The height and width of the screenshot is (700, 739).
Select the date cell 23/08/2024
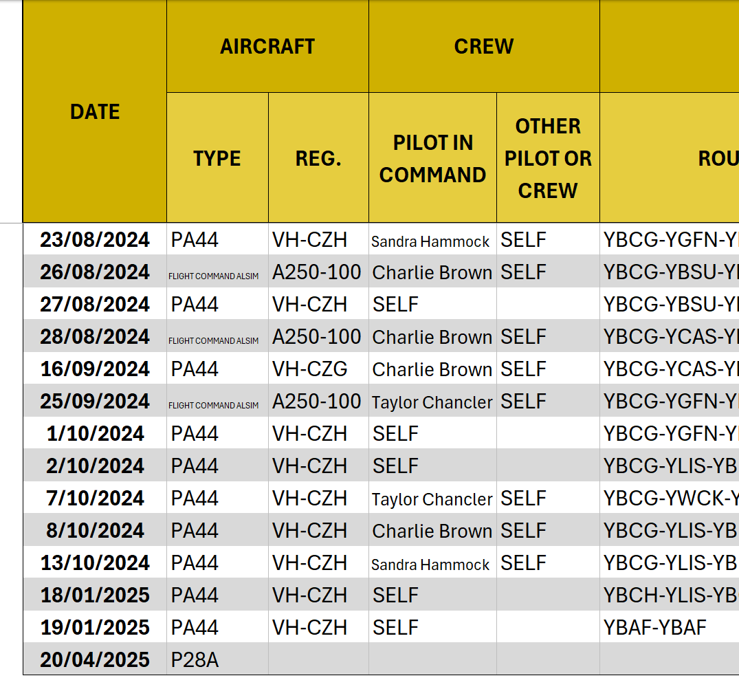click(x=95, y=239)
